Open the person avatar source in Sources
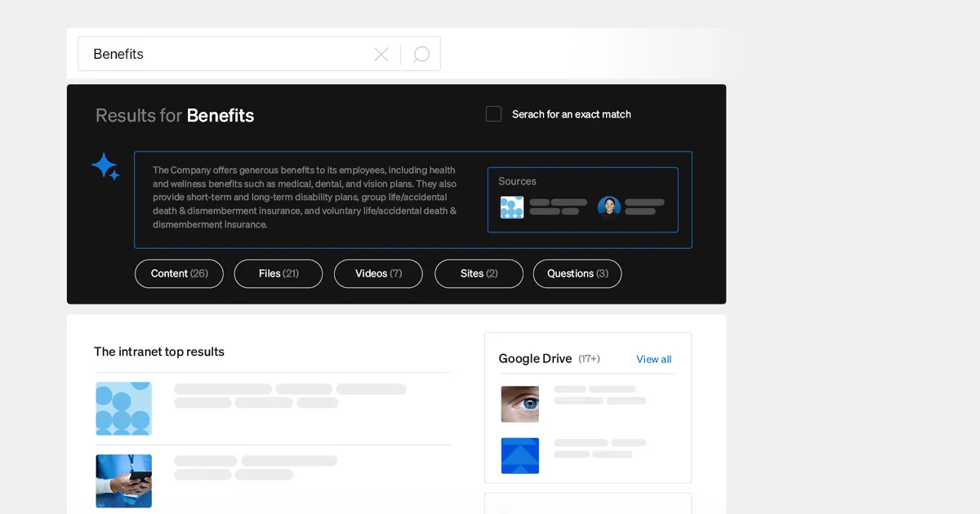This screenshot has width=980, height=514. click(609, 207)
